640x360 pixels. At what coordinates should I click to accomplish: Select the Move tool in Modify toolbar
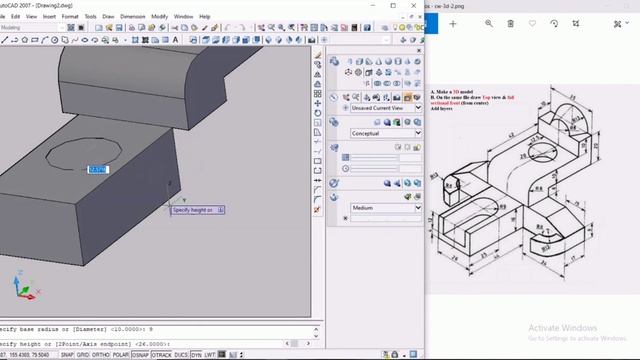click(x=318, y=104)
